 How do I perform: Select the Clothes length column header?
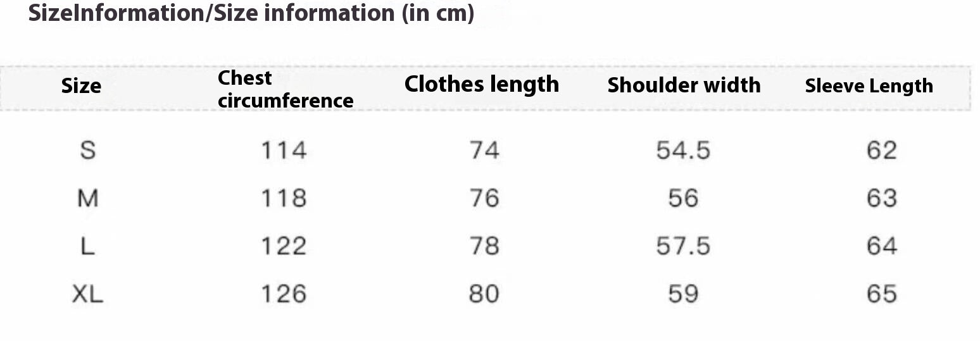481,84
